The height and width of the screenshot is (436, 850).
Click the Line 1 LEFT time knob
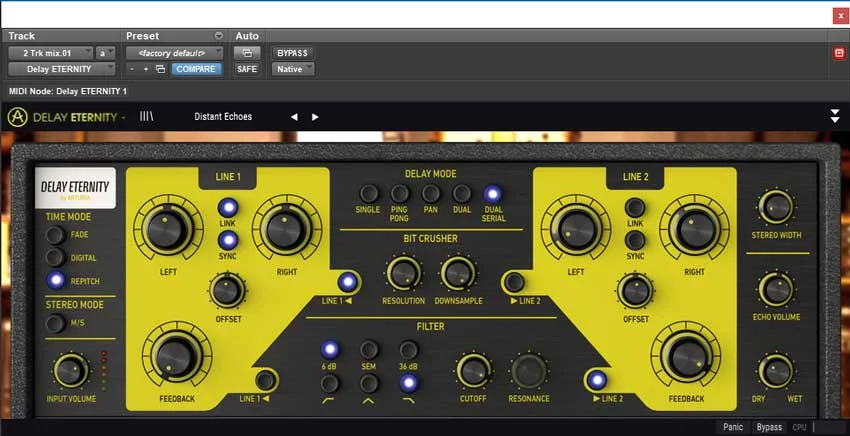(168, 228)
